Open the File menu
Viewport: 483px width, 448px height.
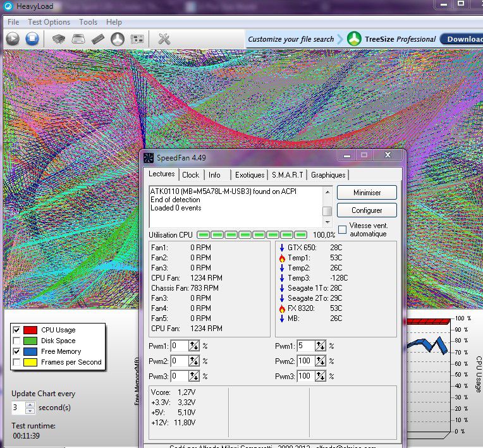pyautogui.click(x=13, y=22)
